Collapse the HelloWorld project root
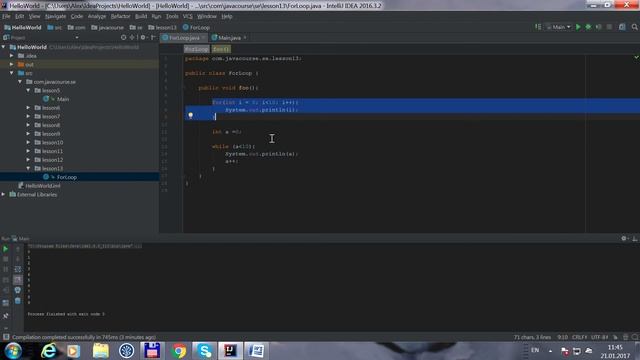 click(4, 47)
